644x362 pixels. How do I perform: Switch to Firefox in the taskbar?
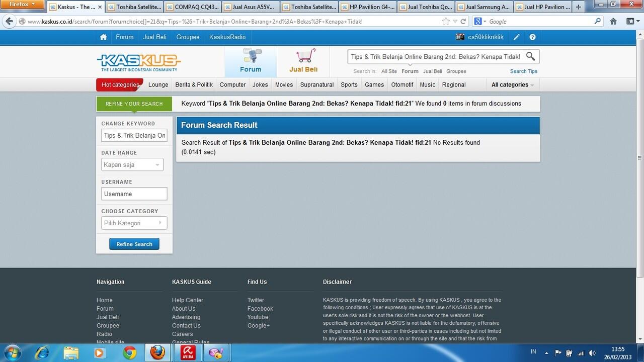pos(157,352)
